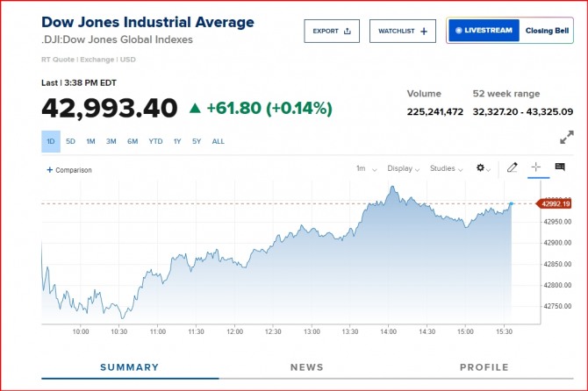Toggle the crosshair cursor tool
588x391 pixels.
[536, 167]
